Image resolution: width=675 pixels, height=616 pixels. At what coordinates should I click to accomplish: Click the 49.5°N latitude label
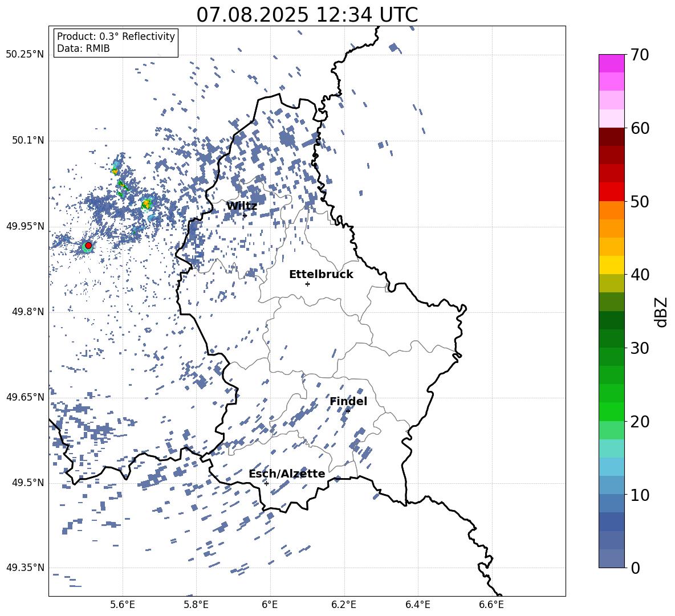click(27, 483)
